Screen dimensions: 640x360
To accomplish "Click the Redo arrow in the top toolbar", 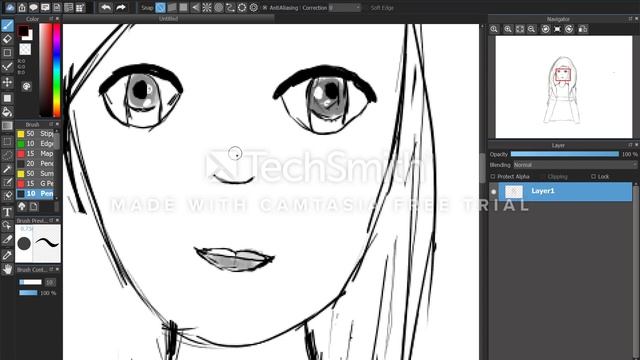I will tap(121, 7).
